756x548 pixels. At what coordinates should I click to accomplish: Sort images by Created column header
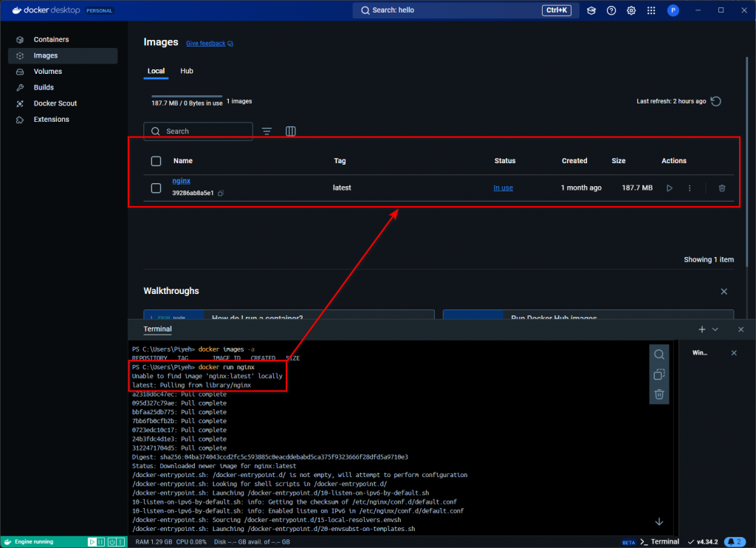coord(574,161)
